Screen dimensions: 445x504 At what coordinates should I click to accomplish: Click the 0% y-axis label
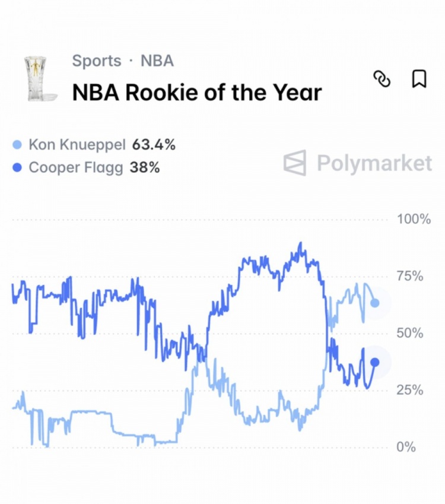[x=406, y=447]
